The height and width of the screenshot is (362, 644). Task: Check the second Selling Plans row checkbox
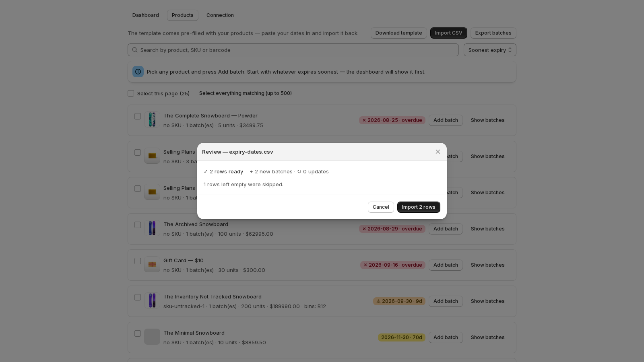click(138, 189)
